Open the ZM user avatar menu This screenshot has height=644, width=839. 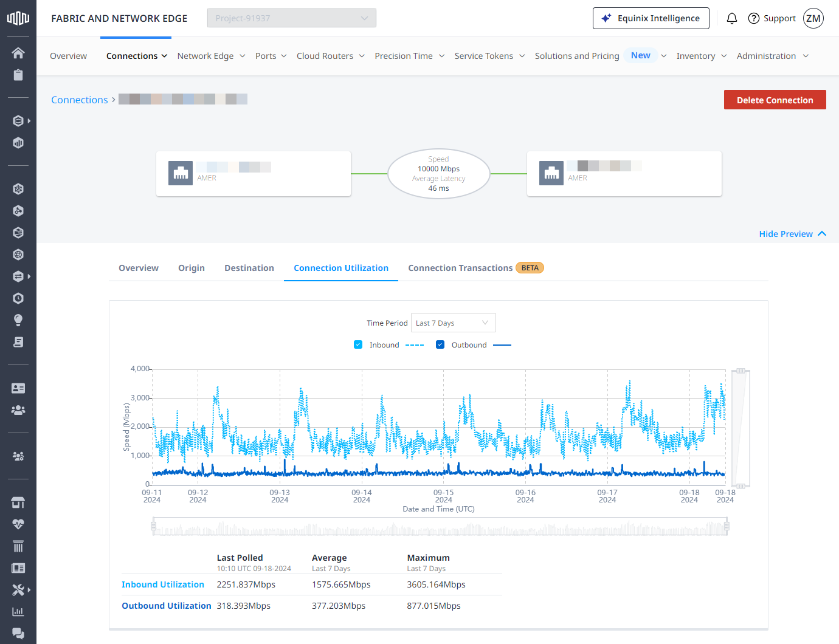pyautogui.click(x=813, y=18)
